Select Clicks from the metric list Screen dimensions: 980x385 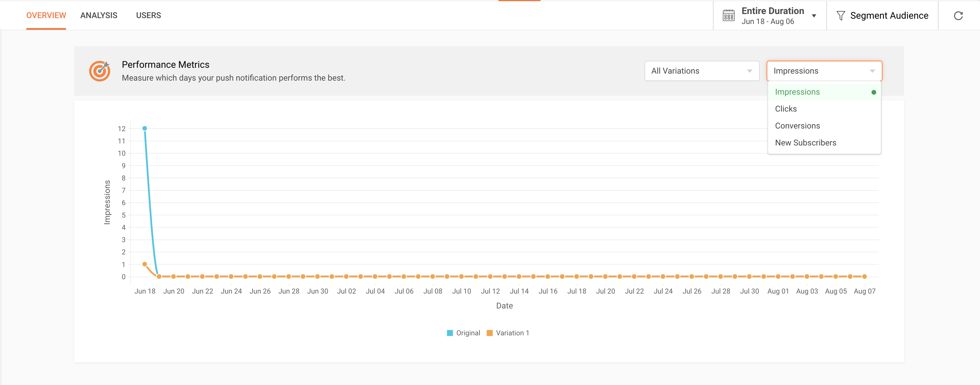[786, 109]
